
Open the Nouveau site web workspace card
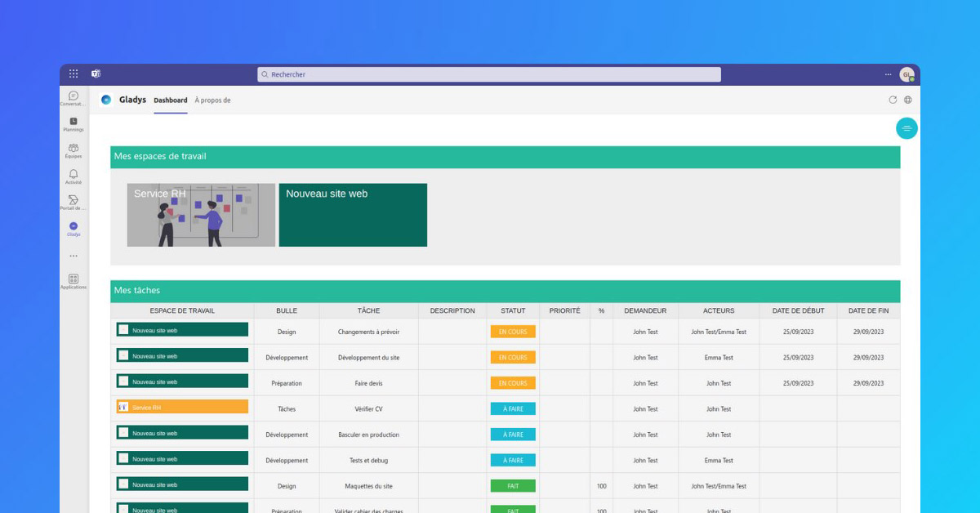(353, 215)
